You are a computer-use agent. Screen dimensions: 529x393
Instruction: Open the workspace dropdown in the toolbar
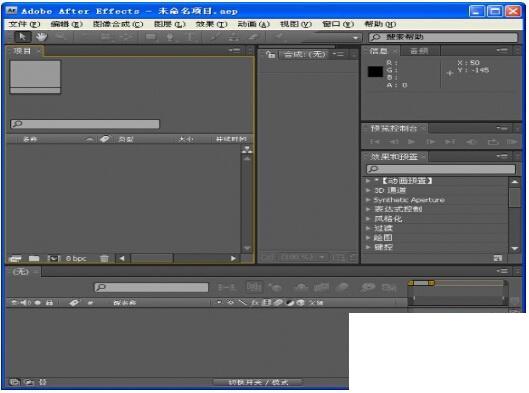point(355,38)
